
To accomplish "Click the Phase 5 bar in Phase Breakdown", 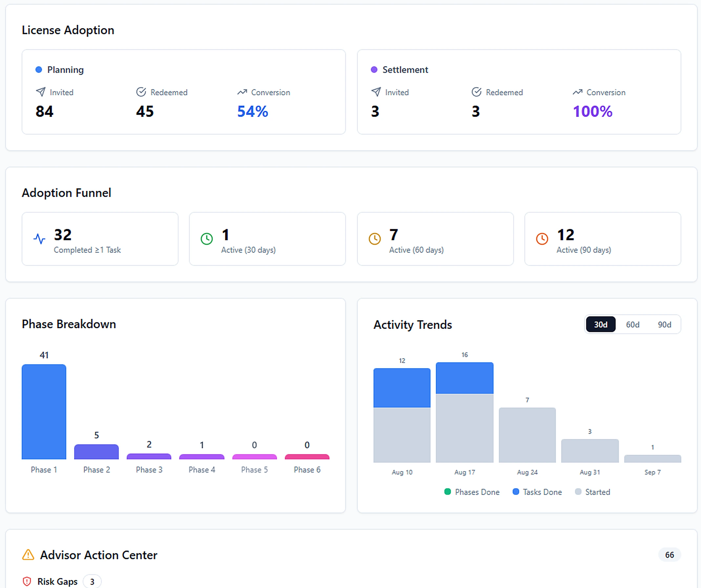I will point(254,456).
